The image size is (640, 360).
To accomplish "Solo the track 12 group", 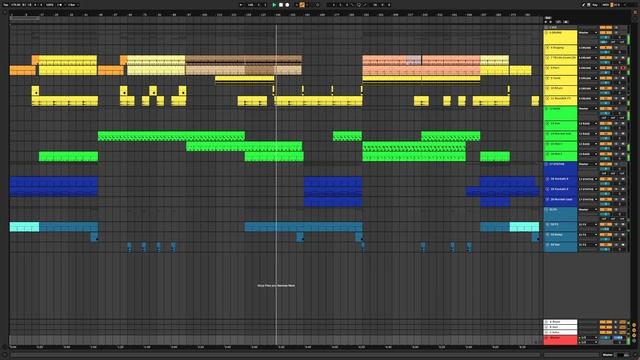I will tap(616, 109).
